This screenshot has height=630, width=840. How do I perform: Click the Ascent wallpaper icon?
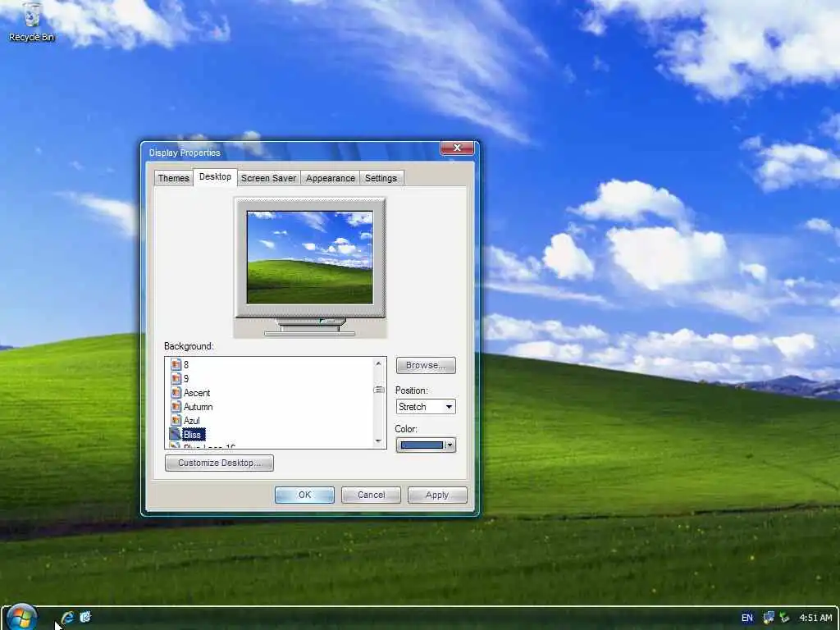tap(176, 392)
